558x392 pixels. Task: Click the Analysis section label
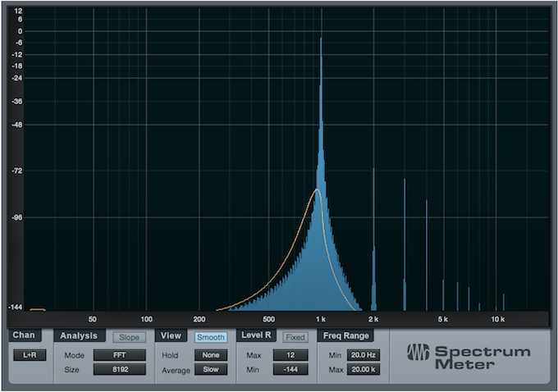pos(79,335)
